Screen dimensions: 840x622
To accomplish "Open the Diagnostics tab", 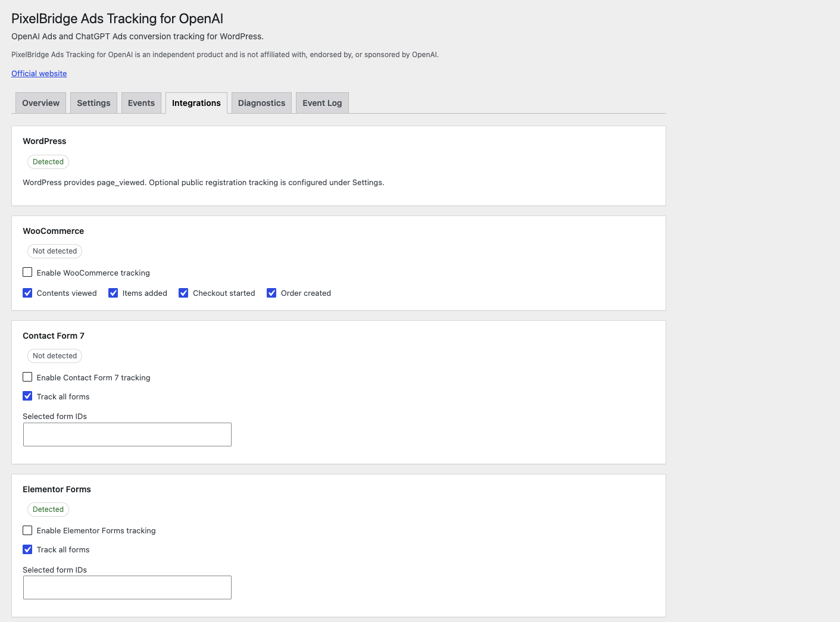I will (x=261, y=103).
